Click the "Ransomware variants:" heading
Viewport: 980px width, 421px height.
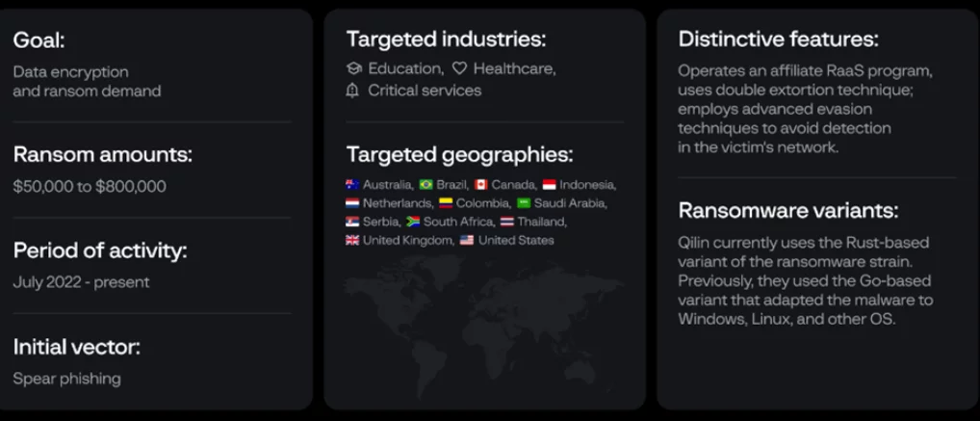788,211
